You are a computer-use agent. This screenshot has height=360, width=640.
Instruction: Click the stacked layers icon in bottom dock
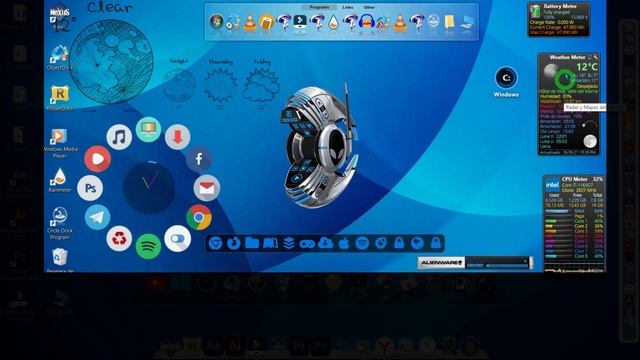289,243
